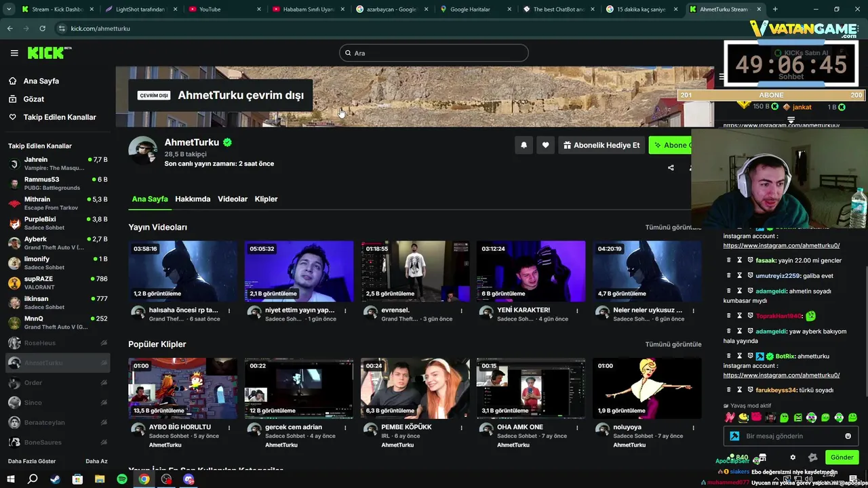Image resolution: width=868 pixels, height=488 pixels.
Task: Open options menu for 'YENİ KARAKTER!' video
Action: click(x=577, y=310)
